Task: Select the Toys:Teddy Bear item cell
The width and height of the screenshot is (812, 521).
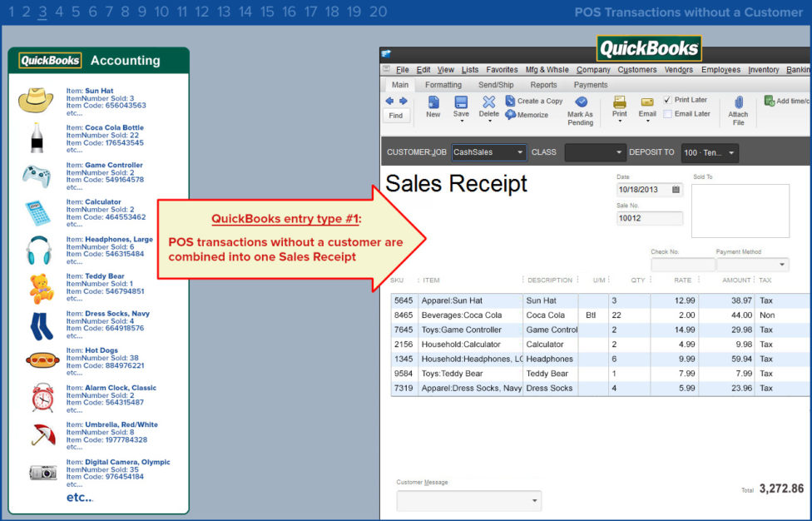Action: click(471, 374)
